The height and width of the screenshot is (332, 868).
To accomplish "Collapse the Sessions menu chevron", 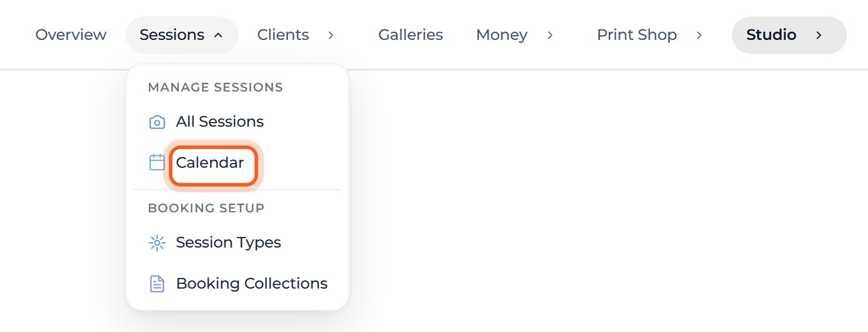I will [x=218, y=35].
